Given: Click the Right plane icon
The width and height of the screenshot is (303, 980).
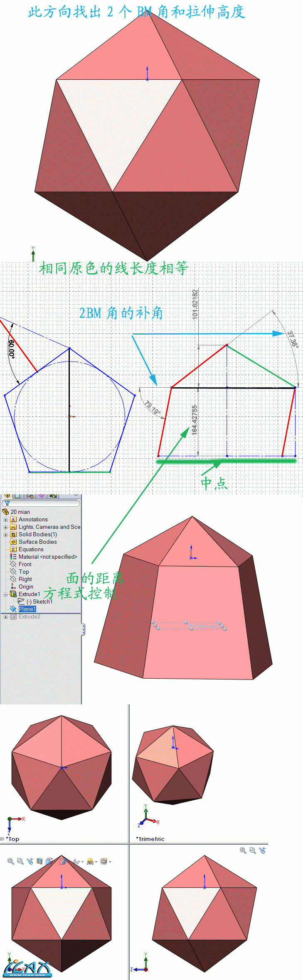Looking at the screenshot, I should 13,579.
